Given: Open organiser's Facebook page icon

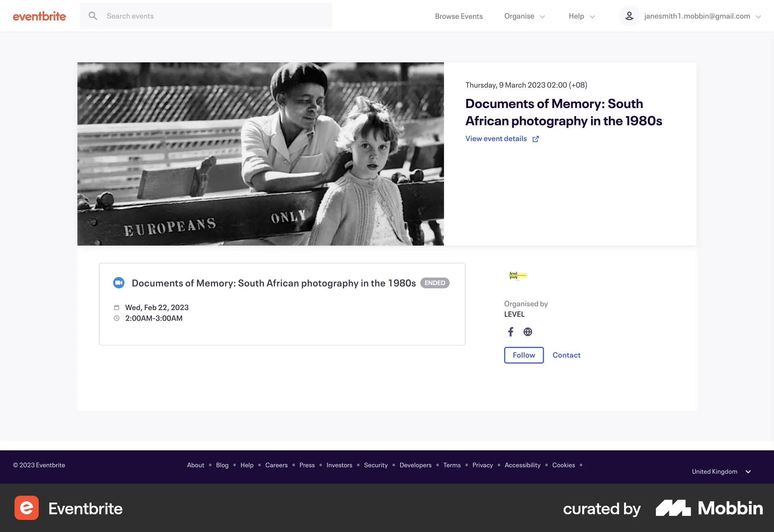Looking at the screenshot, I should 510,332.
